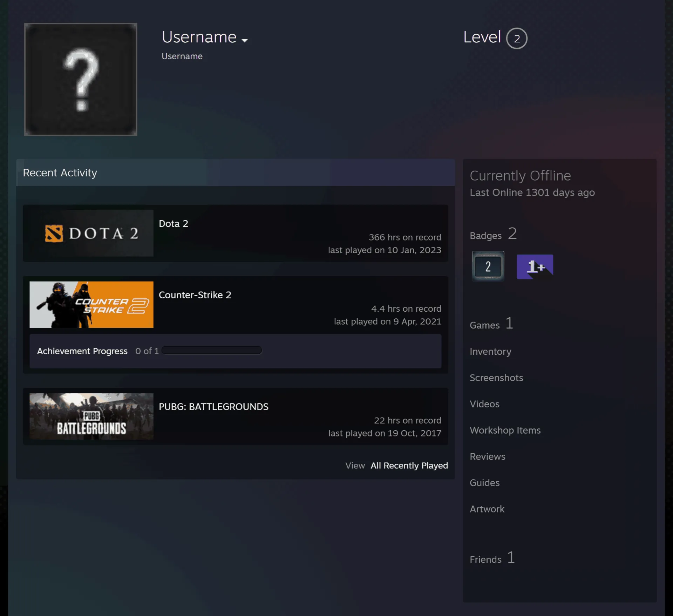Click 'last played on 10 Jan, 2023'
This screenshot has width=673, height=616.
tap(385, 250)
